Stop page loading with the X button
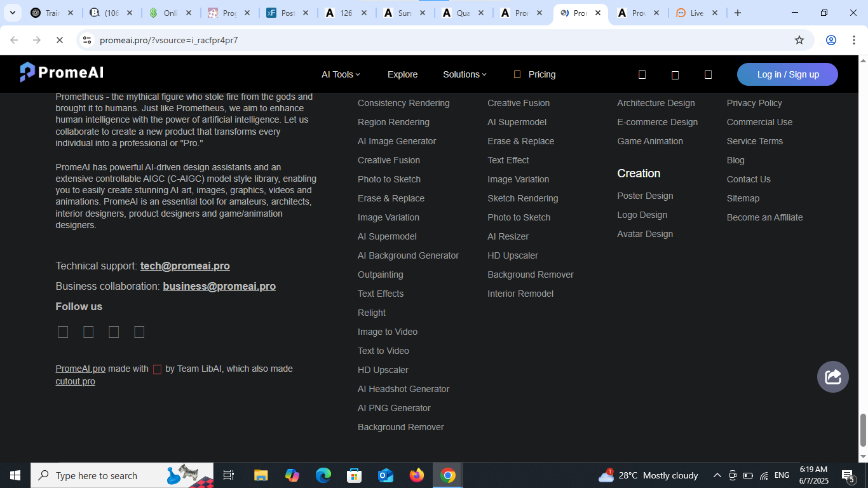Image resolution: width=868 pixels, height=488 pixels. click(x=59, y=40)
